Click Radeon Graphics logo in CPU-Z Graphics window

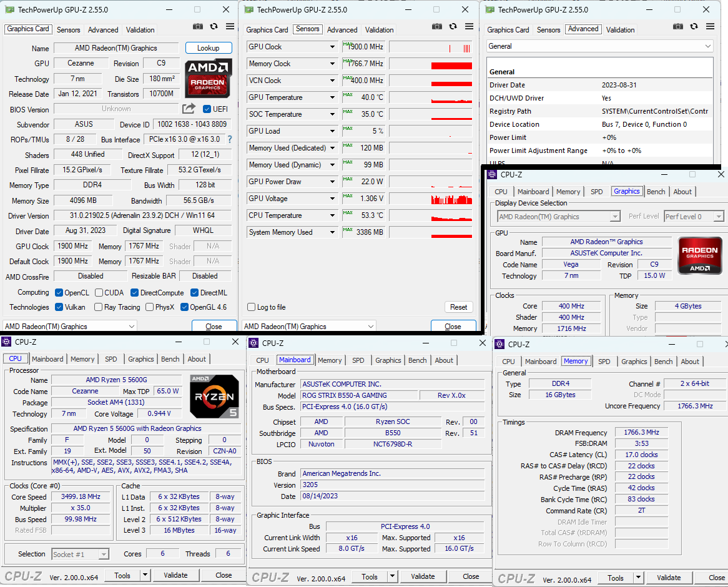[x=700, y=255]
